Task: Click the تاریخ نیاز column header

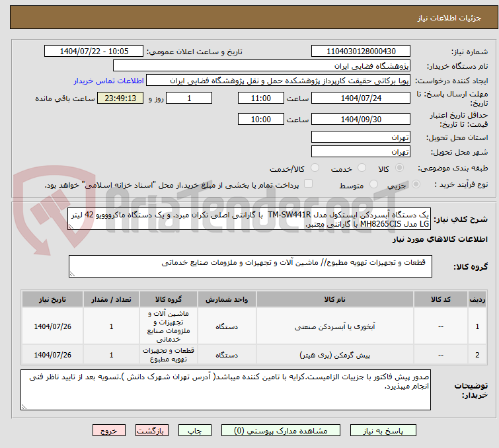Action: point(52,299)
